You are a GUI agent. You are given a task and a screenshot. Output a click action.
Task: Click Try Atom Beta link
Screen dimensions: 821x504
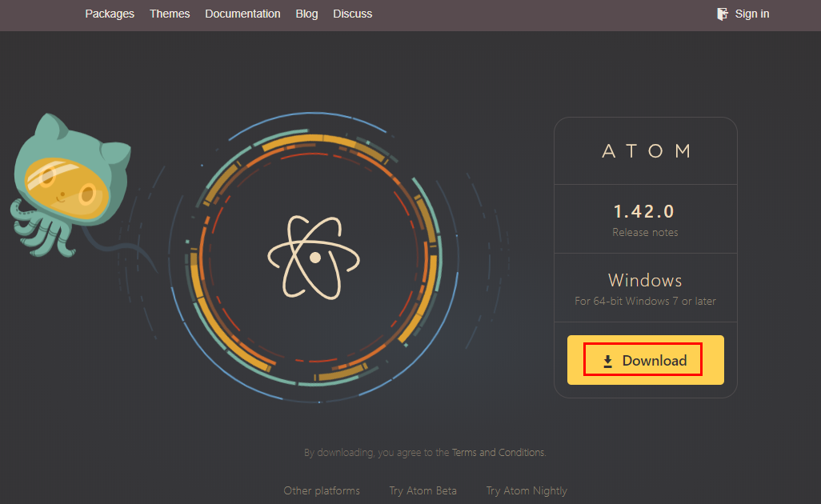point(423,490)
